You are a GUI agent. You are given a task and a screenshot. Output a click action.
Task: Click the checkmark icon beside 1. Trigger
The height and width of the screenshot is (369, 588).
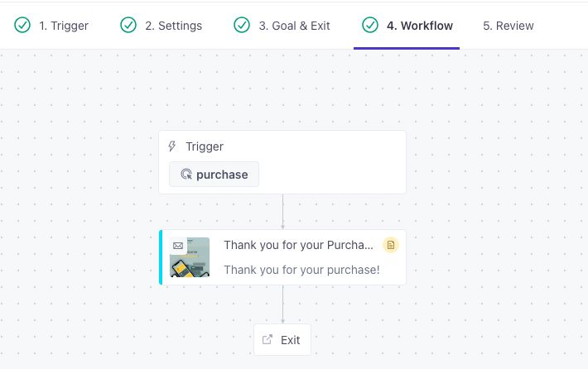22,25
